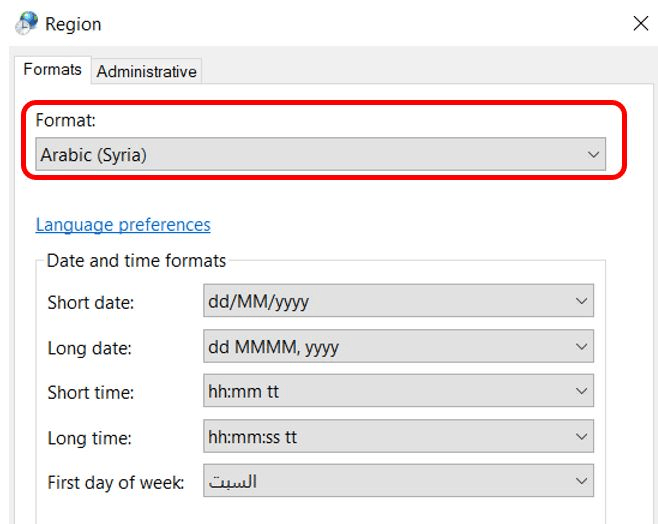Click the Region globe icon in title bar
Viewport: 658px width, 524px height.
[27, 22]
